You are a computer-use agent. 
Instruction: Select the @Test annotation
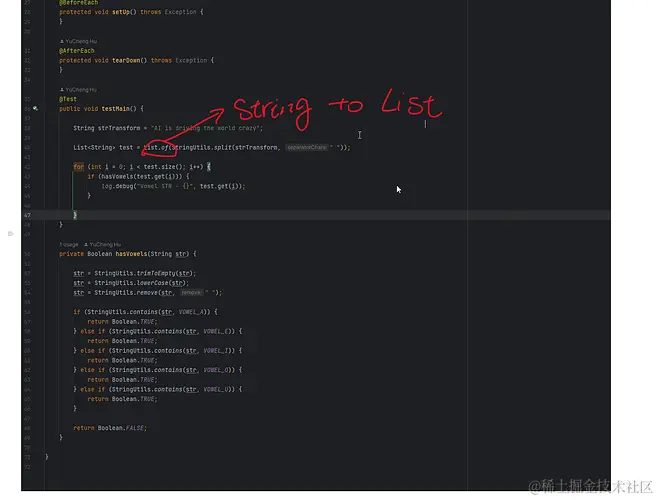[68, 99]
